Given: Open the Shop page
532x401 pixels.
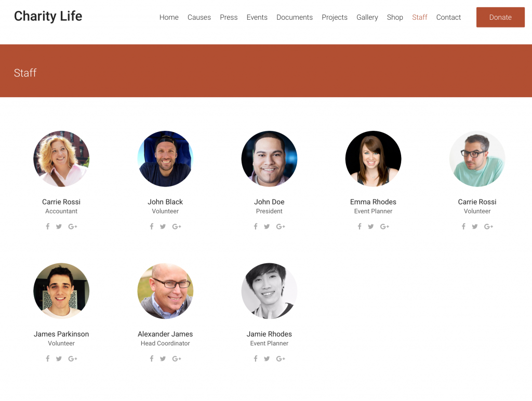Looking at the screenshot, I should (x=395, y=17).
